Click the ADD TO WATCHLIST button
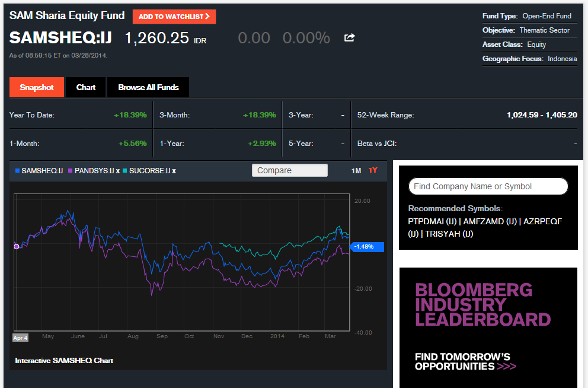588x388 pixels. (x=174, y=17)
